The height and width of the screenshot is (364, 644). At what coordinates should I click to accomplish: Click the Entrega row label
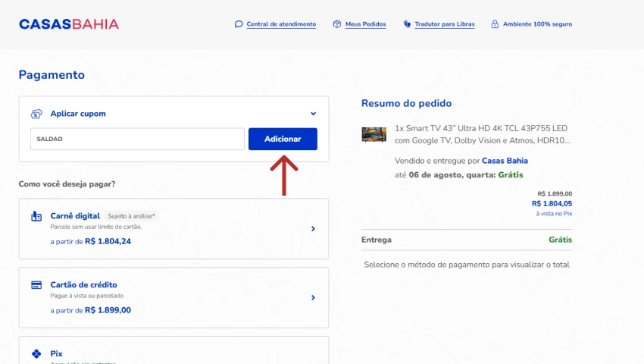point(377,240)
